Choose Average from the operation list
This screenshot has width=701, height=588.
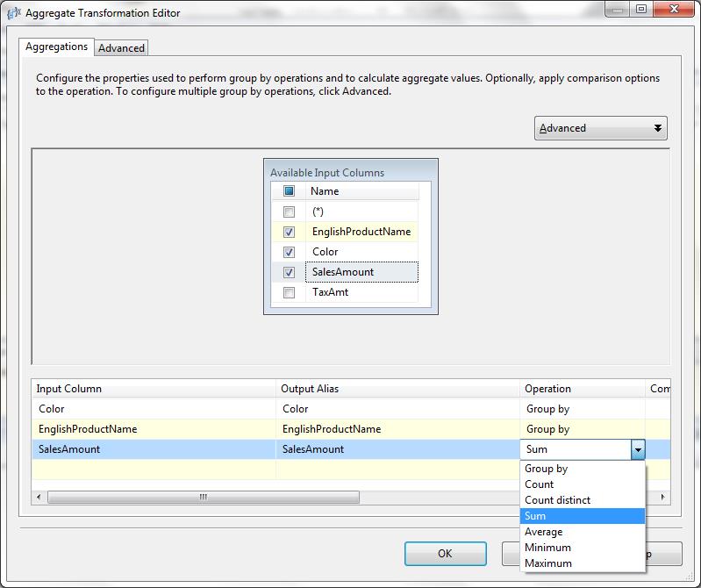[x=543, y=532]
